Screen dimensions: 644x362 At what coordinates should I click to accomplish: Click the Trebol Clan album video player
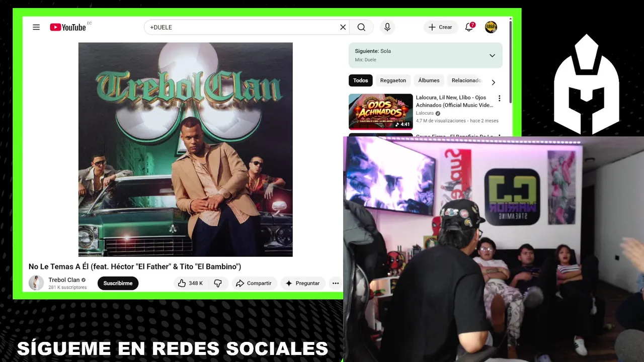pyautogui.click(x=185, y=149)
